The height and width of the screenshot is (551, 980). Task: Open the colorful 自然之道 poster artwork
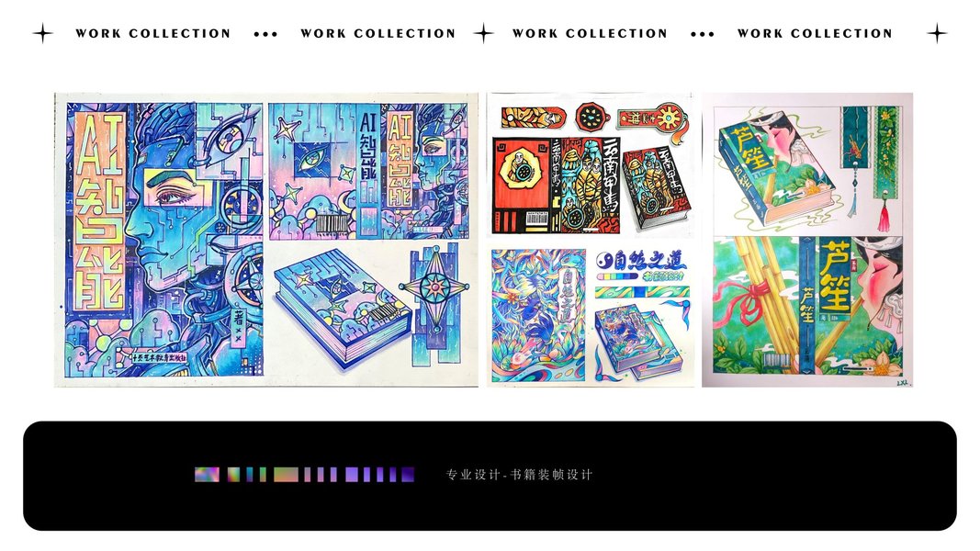[538, 316]
